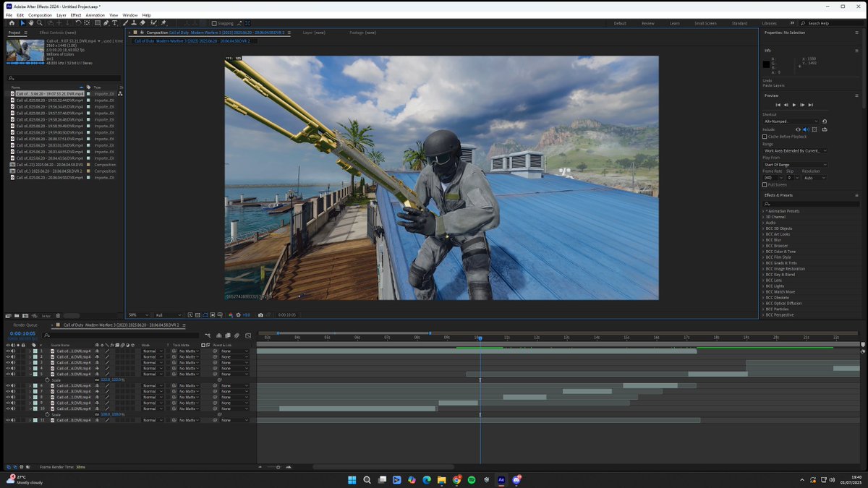The width and height of the screenshot is (868, 488).
Task: Click the Search Help magnifier icon
Action: click(x=804, y=23)
